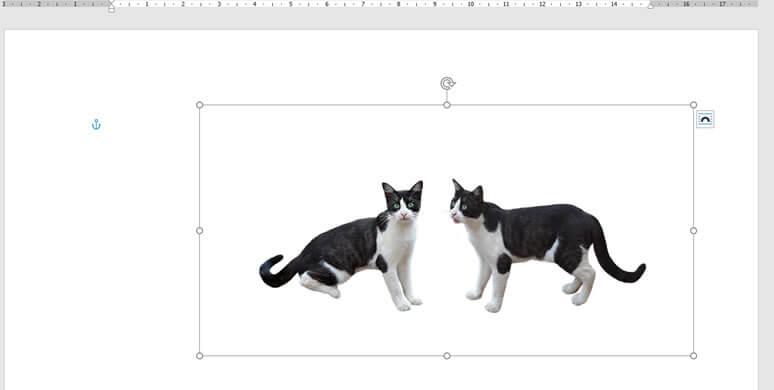Click the left indent marker on the ruler

112,6
